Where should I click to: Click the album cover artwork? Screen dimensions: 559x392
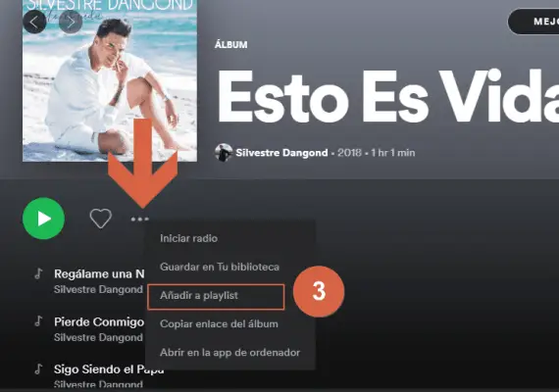[110, 80]
